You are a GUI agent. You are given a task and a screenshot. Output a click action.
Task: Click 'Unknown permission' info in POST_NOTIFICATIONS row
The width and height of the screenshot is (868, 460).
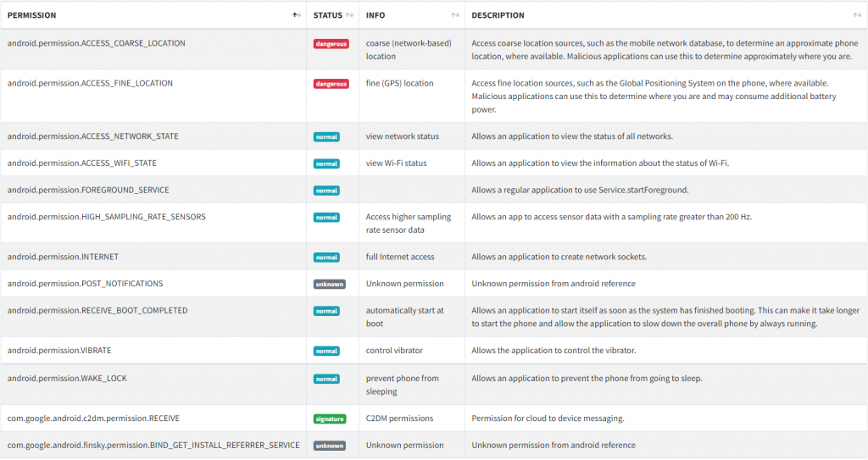404,284
